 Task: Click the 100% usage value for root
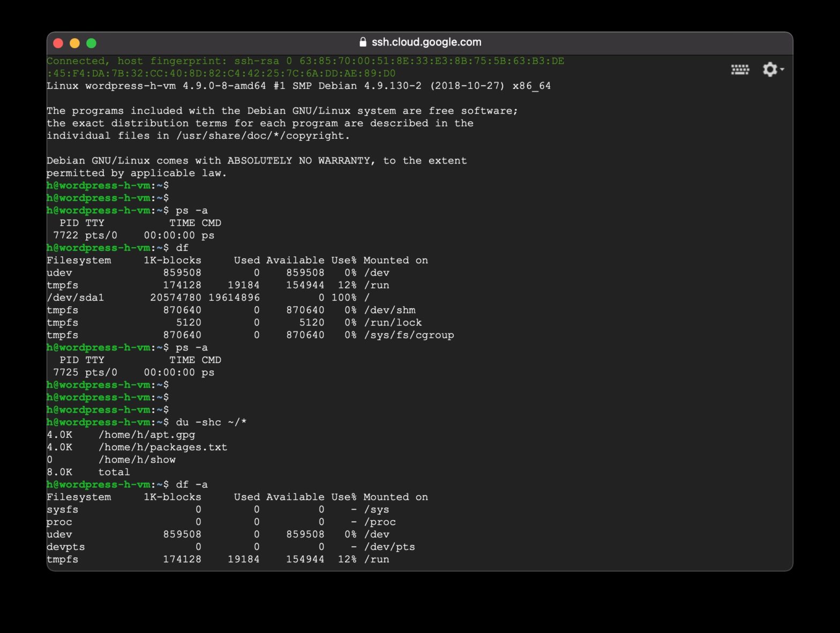343,297
